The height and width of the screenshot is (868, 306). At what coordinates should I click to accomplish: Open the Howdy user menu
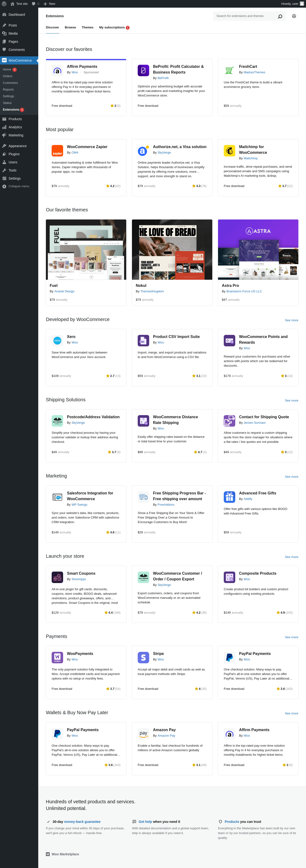point(292,4)
